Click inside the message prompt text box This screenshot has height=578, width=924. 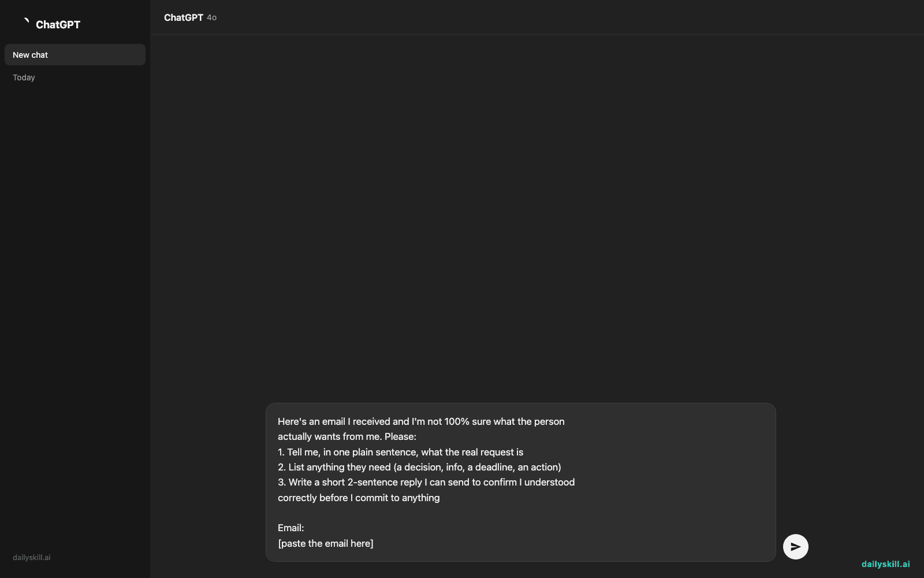tap(520, 482)
